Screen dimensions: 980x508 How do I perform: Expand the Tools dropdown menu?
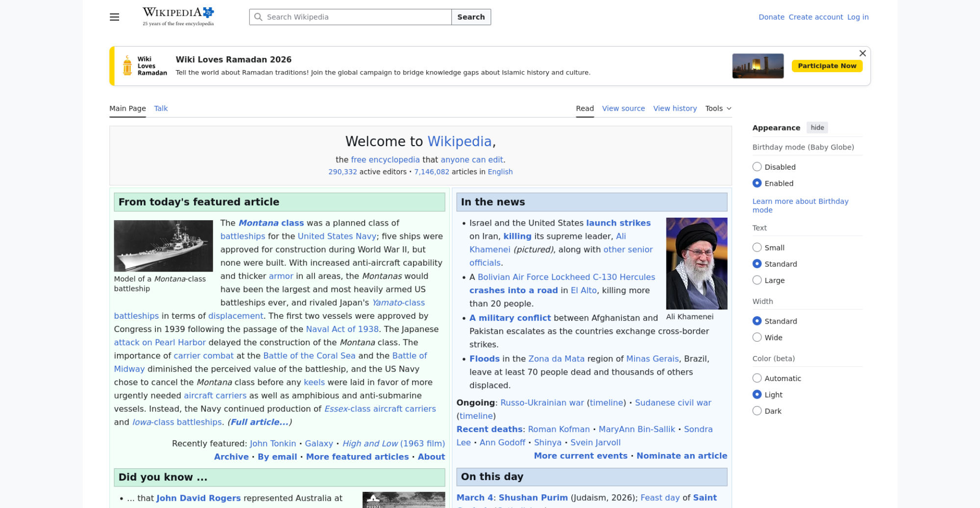pyautogui.click(x=718, y=108)
